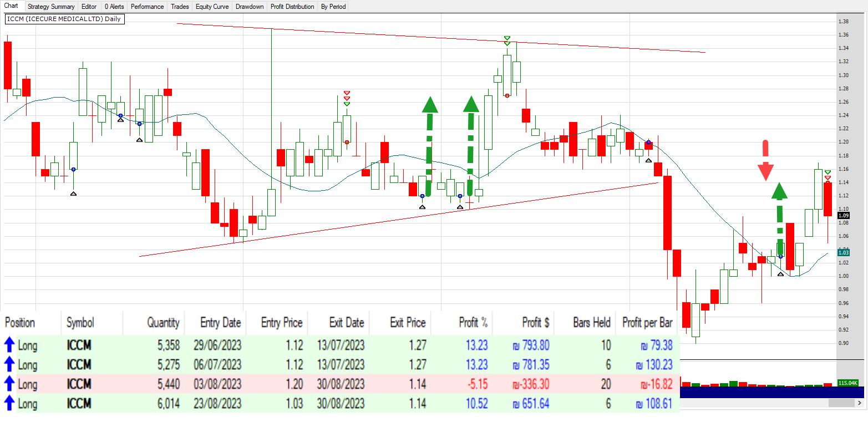Viewport: 868px width, 422px height.
Task: Open the Strategy Summary tab
Action: click(51, 7)
